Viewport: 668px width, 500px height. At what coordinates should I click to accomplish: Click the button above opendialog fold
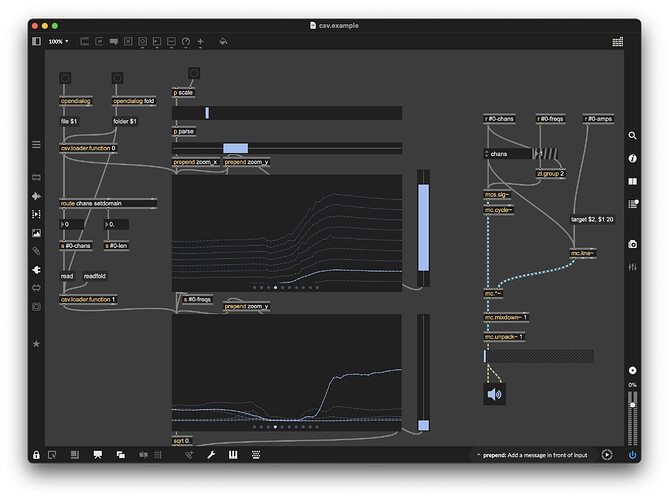point(117,78)
